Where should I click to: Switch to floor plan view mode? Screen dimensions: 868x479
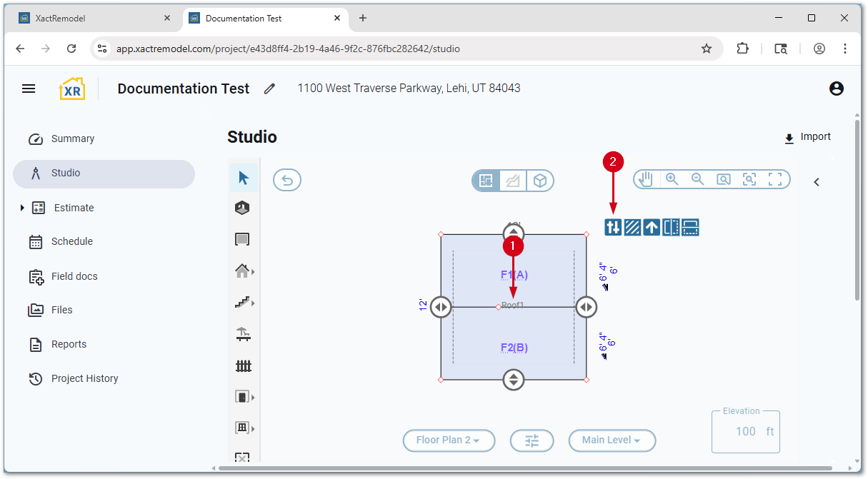[x=486, y=181]
